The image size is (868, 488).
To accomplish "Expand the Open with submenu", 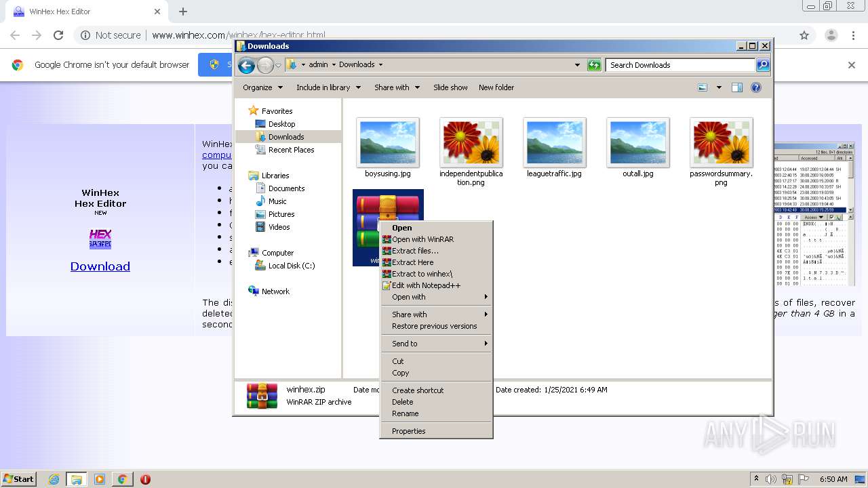I will coord(436,297).
